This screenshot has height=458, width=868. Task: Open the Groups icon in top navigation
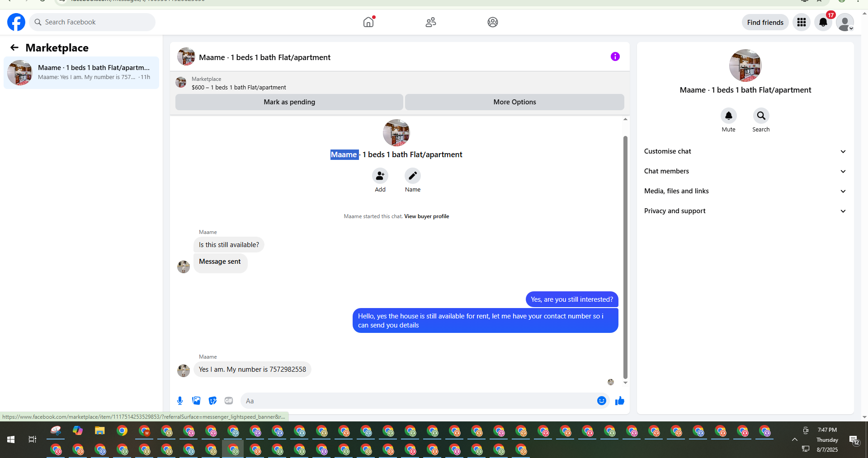tap(493, 22)
